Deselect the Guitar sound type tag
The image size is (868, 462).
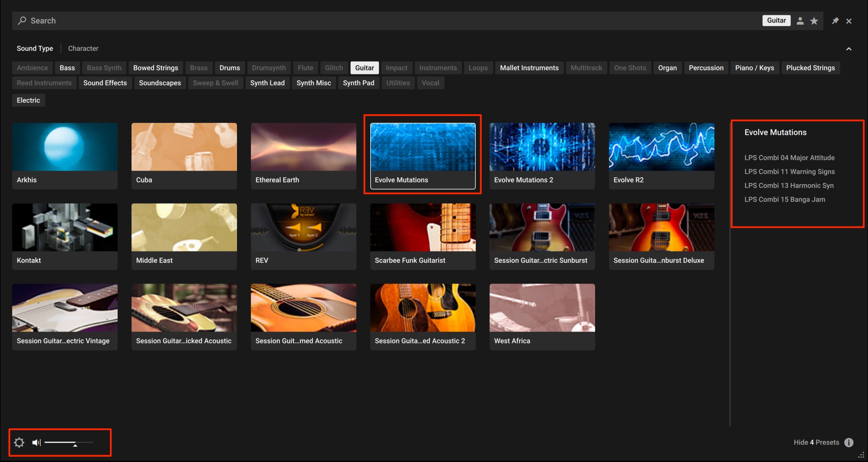(364, 68)
